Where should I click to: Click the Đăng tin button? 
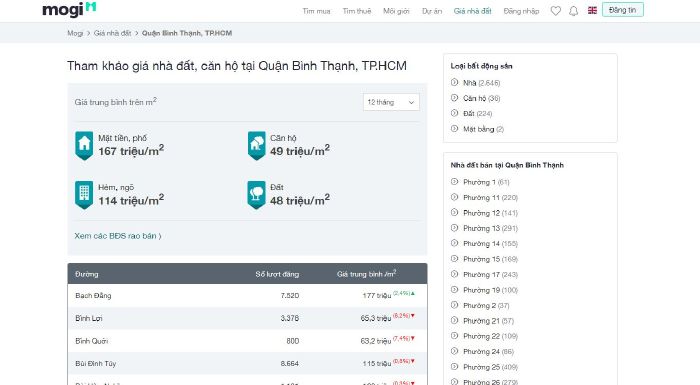pyautogui.click(x=622, y=10)
